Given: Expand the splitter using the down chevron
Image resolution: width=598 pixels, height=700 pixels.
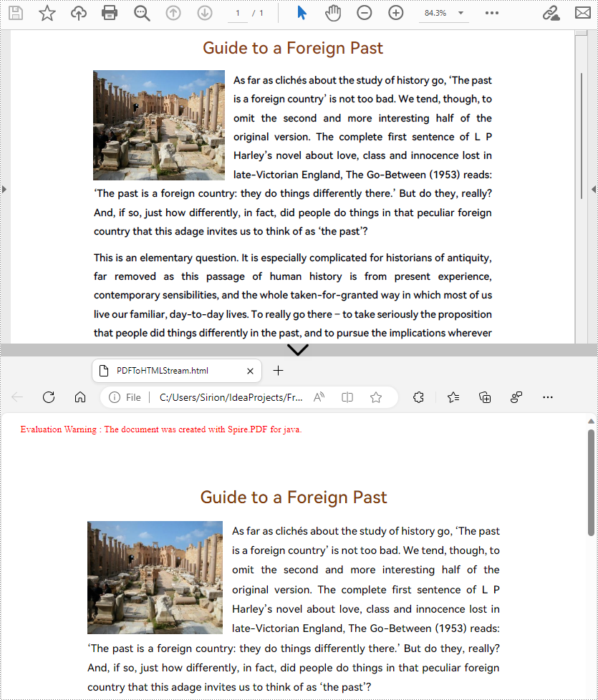Looking at the screenshot, I should pyautogui.click(x=297, y=350).
